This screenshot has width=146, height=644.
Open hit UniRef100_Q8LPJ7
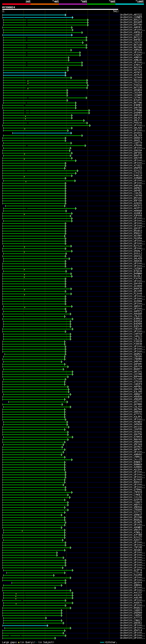point(131,120)
